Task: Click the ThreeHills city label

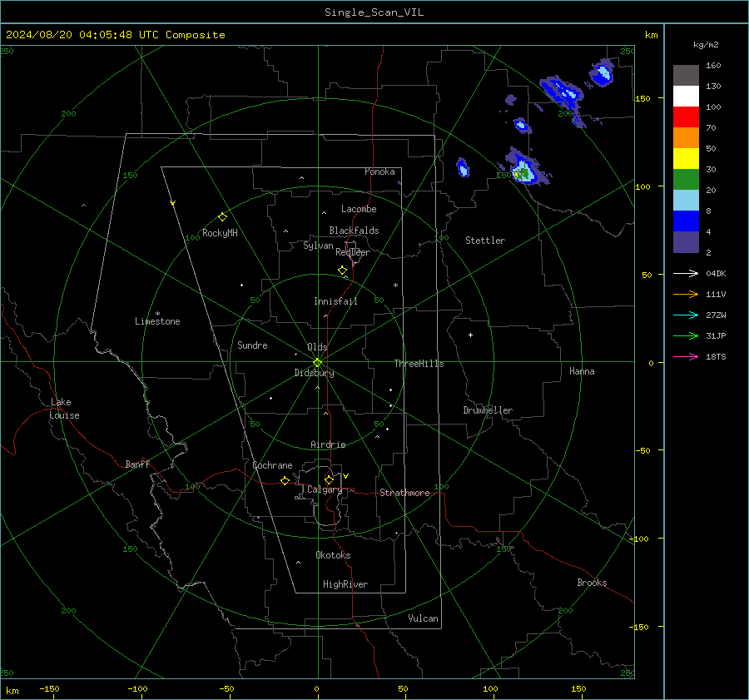Action: [x=419, y=364]
